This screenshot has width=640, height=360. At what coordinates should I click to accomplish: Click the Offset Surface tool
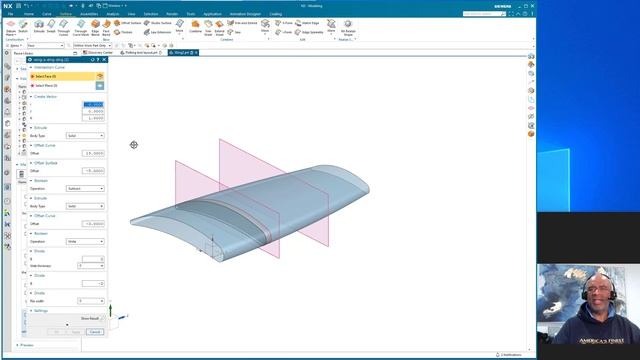click(x=127, y=23)
